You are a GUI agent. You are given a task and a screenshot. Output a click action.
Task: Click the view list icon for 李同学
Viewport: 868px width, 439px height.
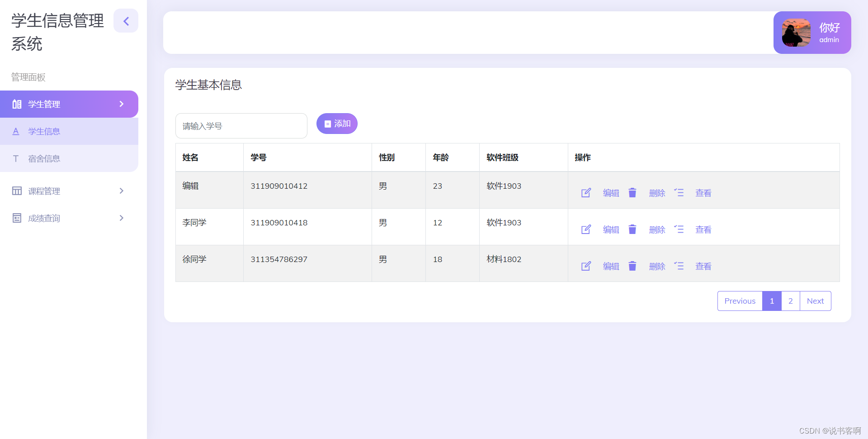(679, 229)
